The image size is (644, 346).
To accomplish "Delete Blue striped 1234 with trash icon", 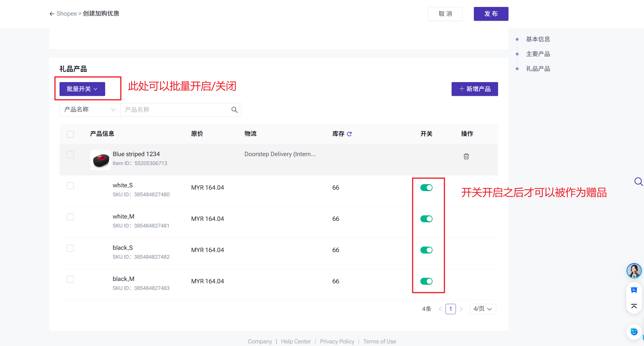I will point(466,156).
